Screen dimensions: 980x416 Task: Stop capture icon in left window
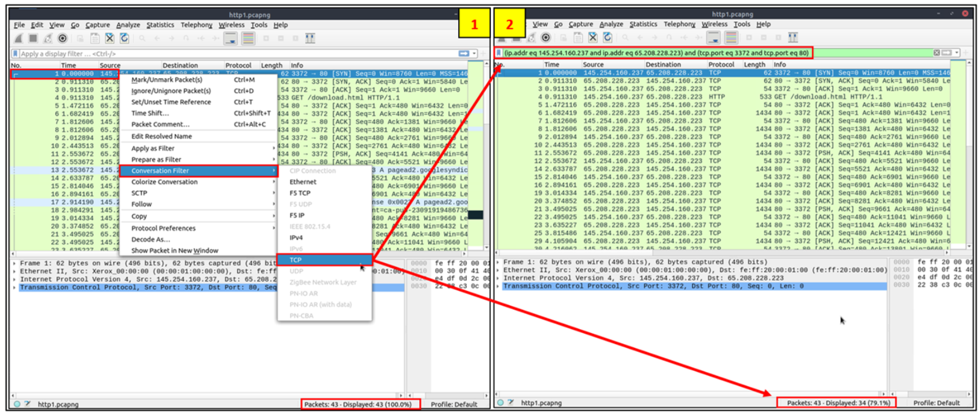pos(33,38)
